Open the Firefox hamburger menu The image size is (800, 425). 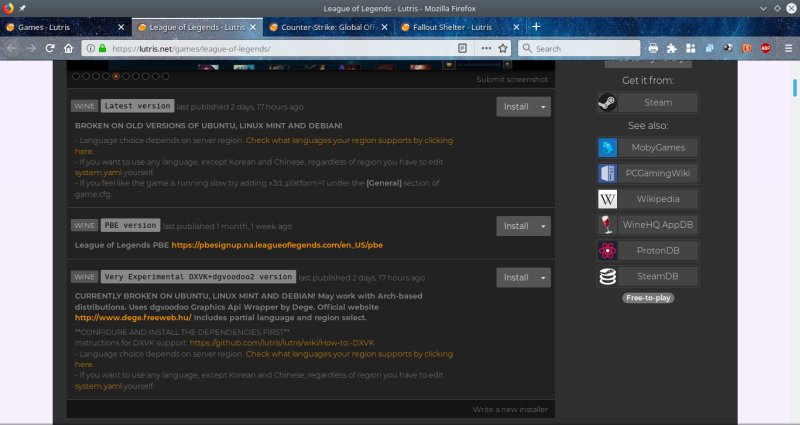pyautogui.click(x=788, y=48)
